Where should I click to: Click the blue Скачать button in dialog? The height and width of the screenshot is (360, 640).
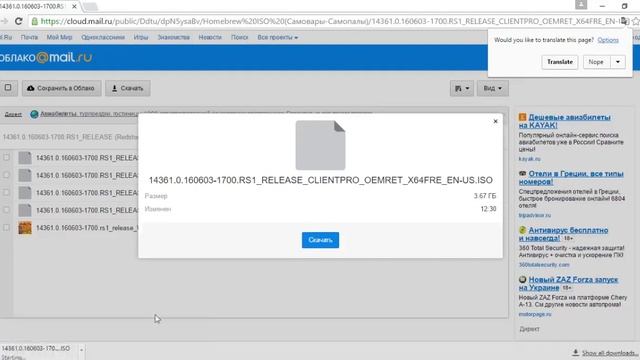(x=320, y=240)
